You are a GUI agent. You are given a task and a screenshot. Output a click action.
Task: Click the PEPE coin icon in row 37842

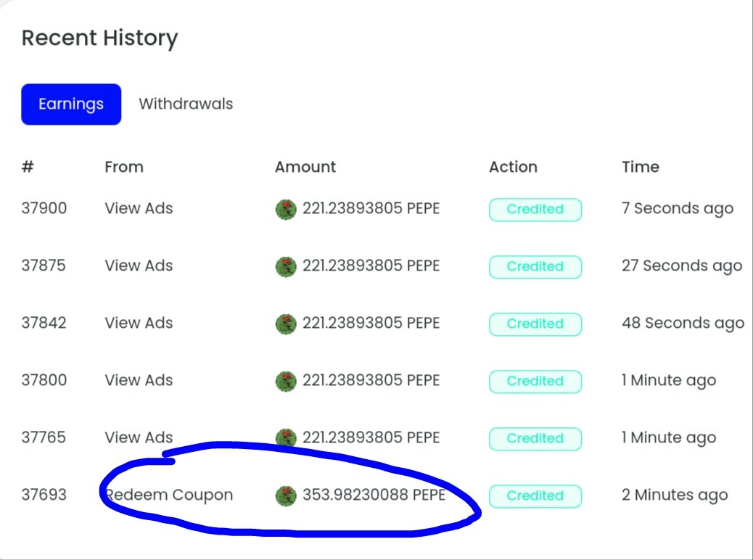[286, 324]
